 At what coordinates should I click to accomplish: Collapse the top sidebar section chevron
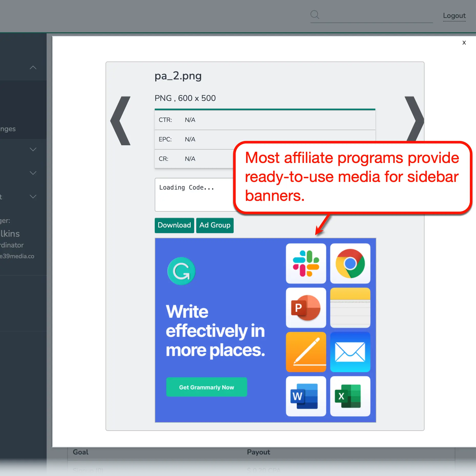click(33, 68)
